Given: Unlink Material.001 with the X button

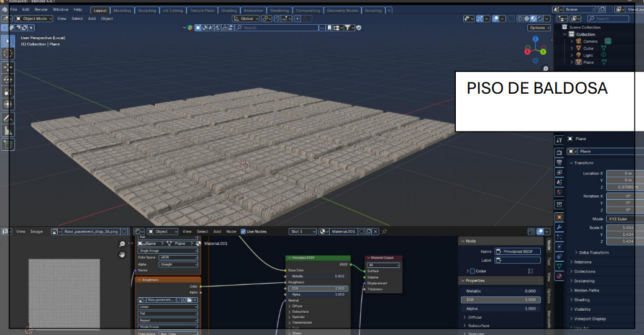Looking at the screenshot, I should click(375, 231).
